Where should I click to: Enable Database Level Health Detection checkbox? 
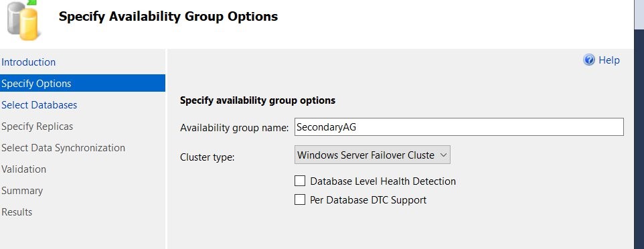coord(300,181)
